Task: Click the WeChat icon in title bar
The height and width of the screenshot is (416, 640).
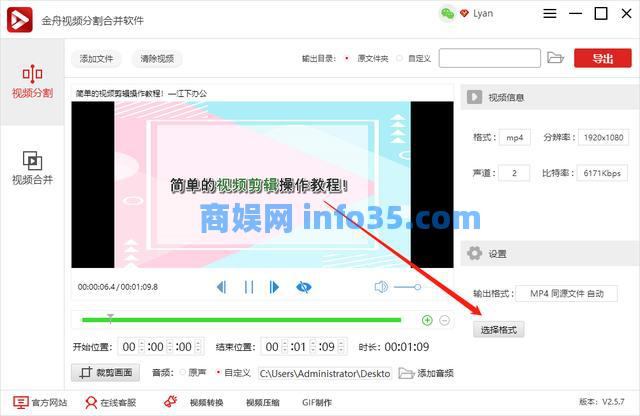Action: click(447, 14)
